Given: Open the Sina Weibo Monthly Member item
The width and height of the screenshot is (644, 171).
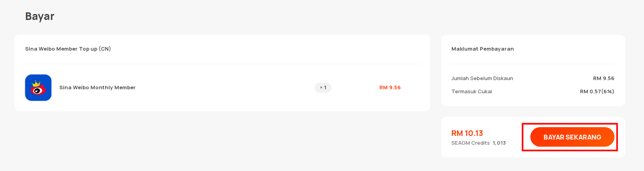Looking at the screenshot, I should pyautogui.click(x=97, y=88).
